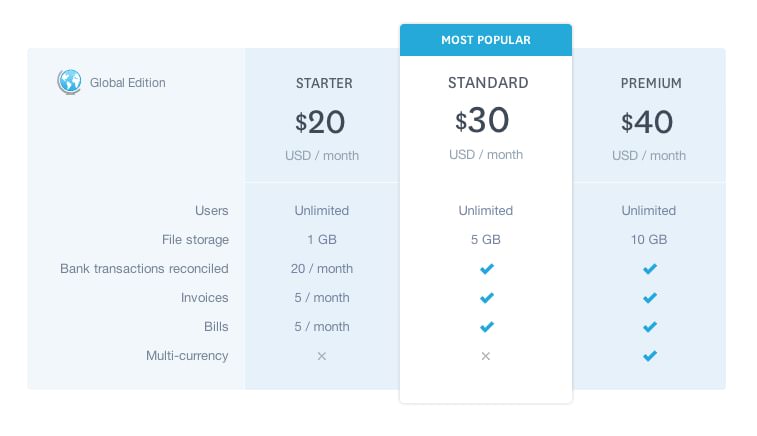This screenshot has height=436, width=757.
Task: Click the Global Edition globe icon
Action: (68, 82)
